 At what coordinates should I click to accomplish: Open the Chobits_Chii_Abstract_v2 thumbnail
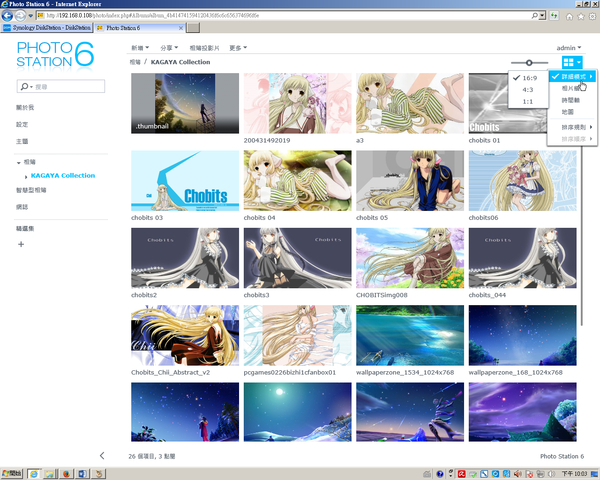click(185, 335)
